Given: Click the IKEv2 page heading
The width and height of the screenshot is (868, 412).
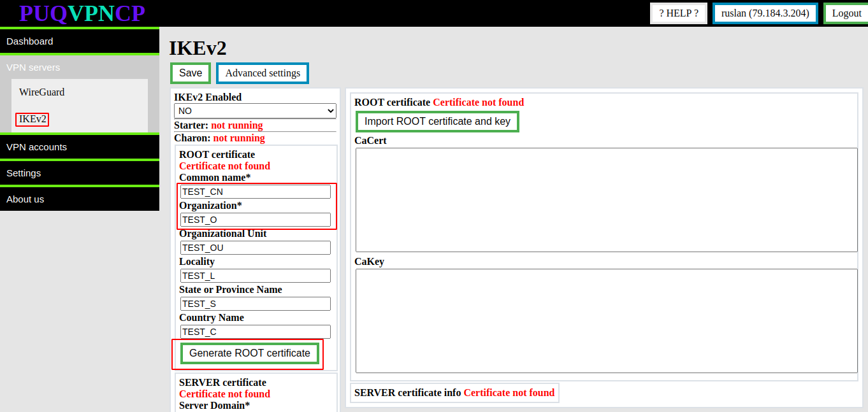Looking at the screenshot, I should click(x=198, y=48).
